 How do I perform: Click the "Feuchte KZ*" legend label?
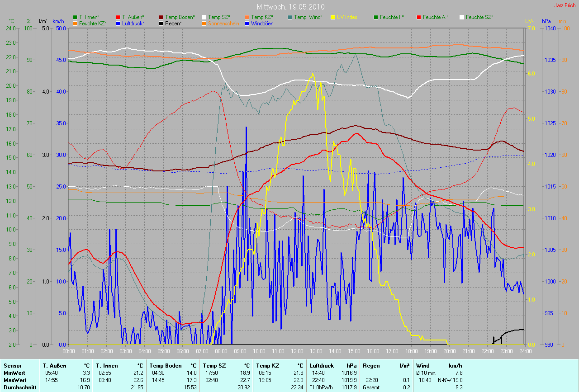93,23
